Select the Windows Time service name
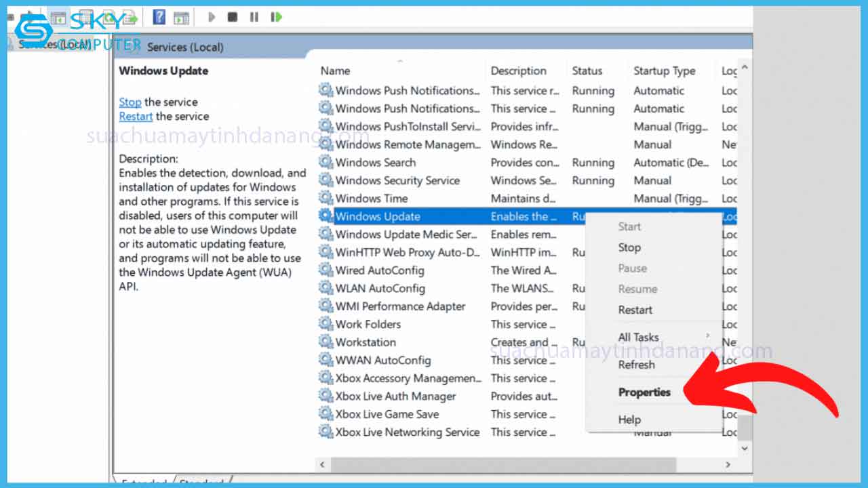The height and width of the screenshot is (488, 868). point(372,198)
